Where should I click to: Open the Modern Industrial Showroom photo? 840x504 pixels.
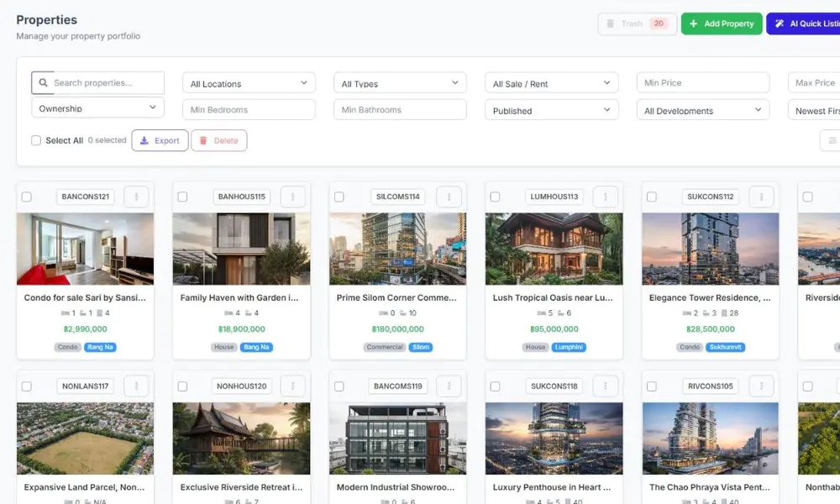pyautogui.click(x=397, y=438)
